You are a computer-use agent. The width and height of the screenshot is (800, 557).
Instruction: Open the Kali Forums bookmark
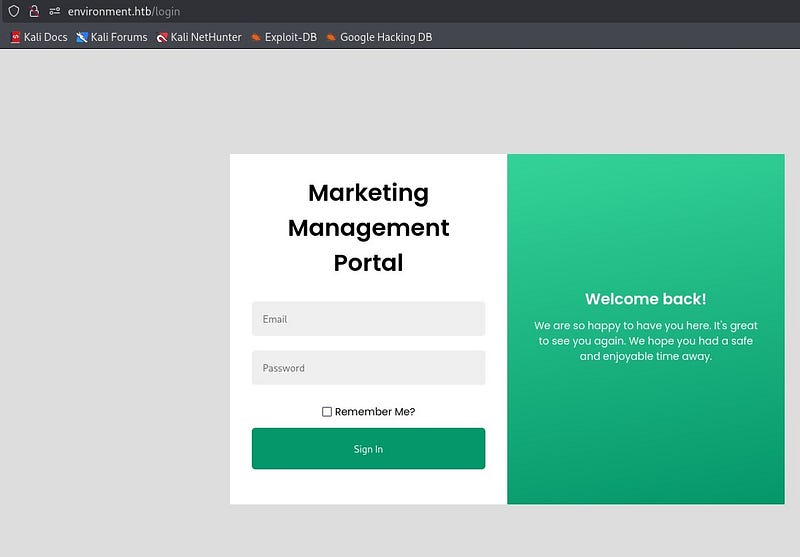click(x=111, y=37)
